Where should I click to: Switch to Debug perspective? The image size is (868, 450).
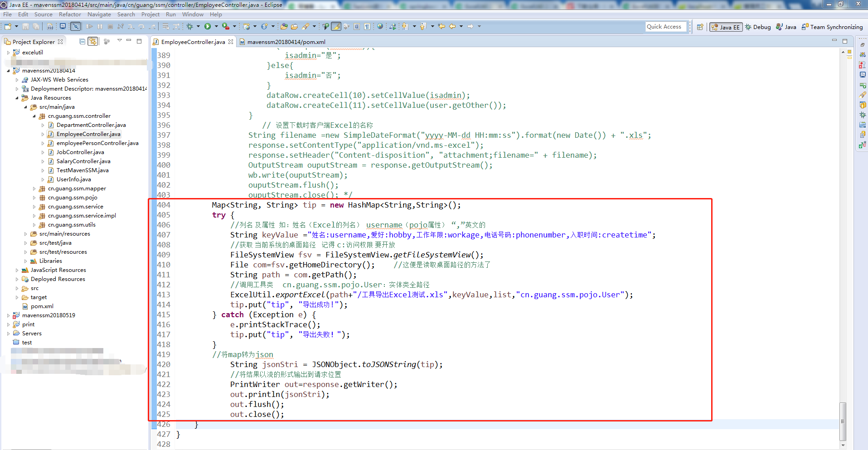[x=758, y=27]
